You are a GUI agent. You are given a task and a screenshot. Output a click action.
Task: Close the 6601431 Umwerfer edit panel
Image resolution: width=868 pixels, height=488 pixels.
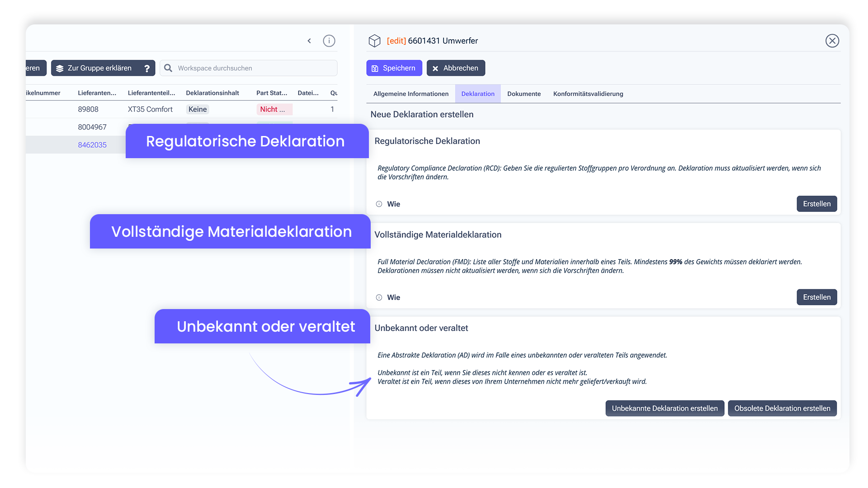pos(833,41)
